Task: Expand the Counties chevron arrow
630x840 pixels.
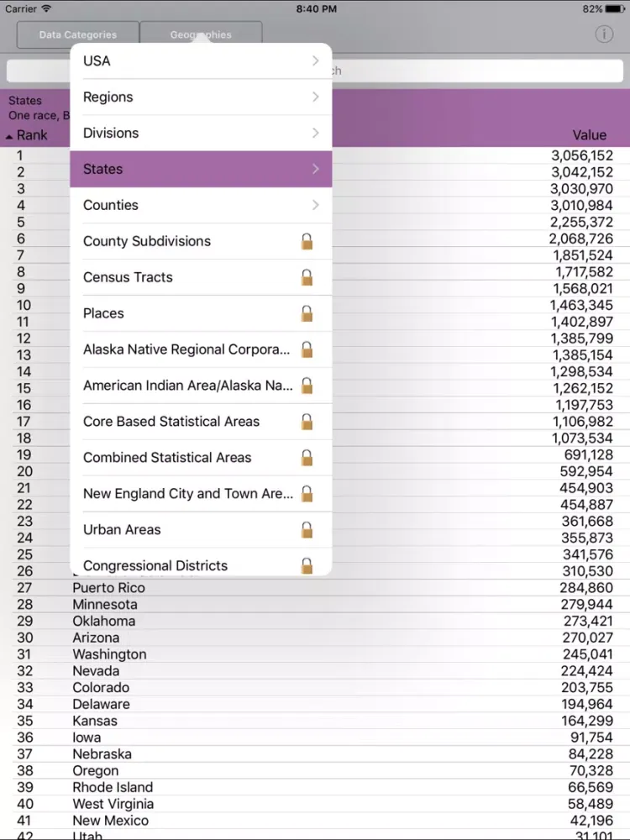Action: pyautogui.click(x=315, y=205)
